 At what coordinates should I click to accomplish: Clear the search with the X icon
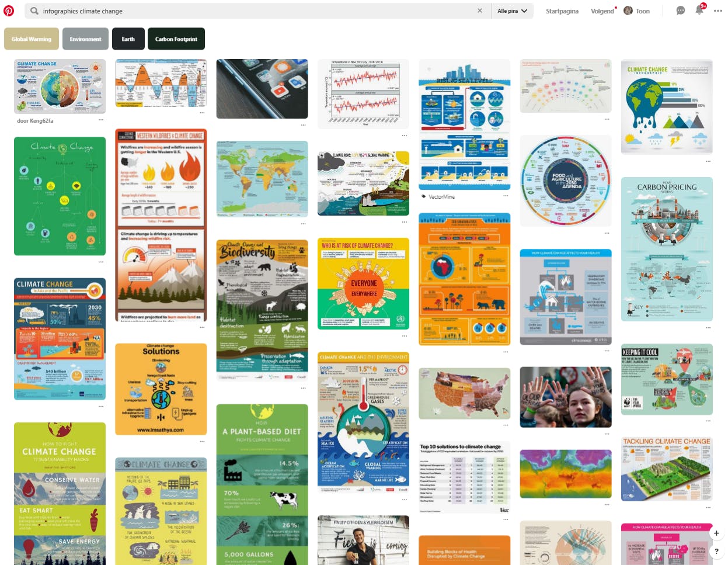480,11
